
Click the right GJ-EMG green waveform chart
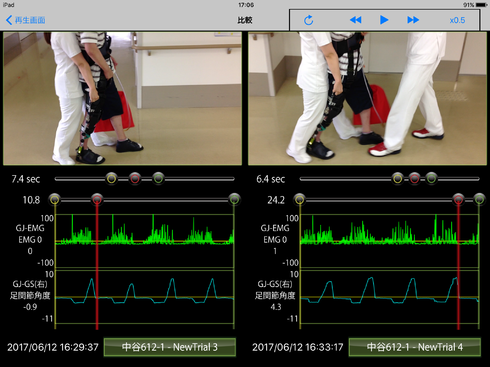(x=389, y=241)
